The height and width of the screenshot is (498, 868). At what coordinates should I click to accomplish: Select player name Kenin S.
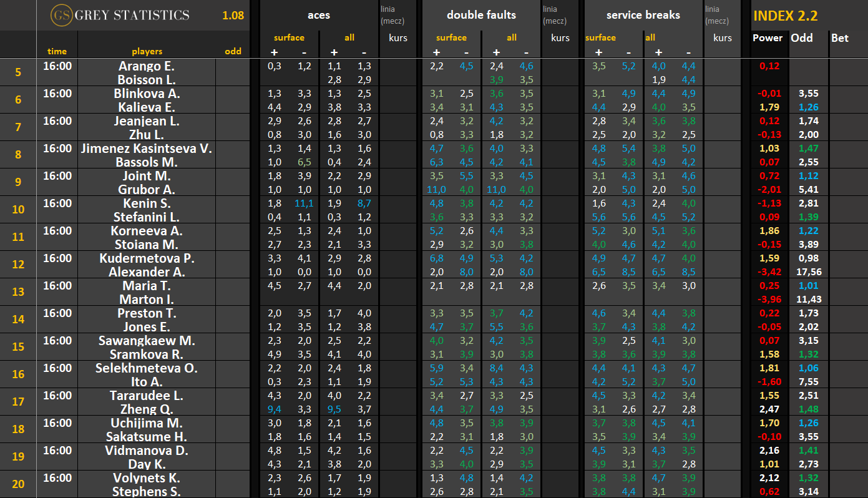tap(147, 203)
